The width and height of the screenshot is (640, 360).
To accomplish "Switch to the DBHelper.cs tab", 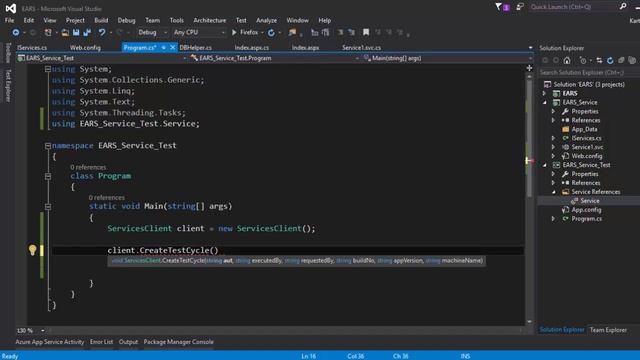I will pos(196,48).
